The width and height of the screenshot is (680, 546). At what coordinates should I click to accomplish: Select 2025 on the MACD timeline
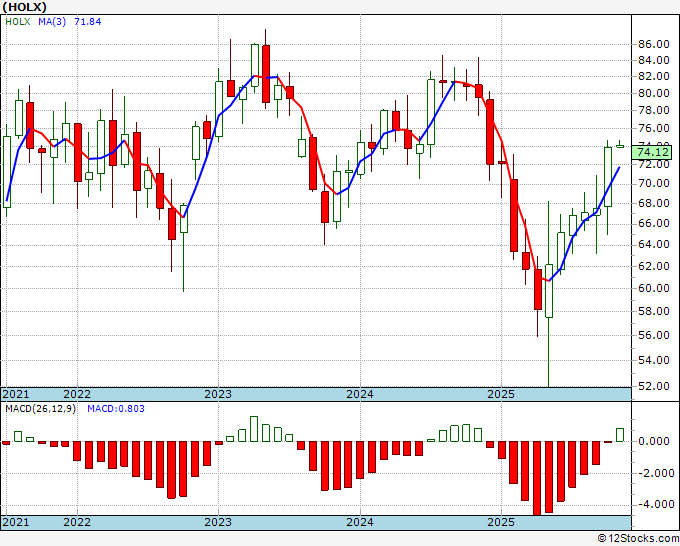pos(501,522)
